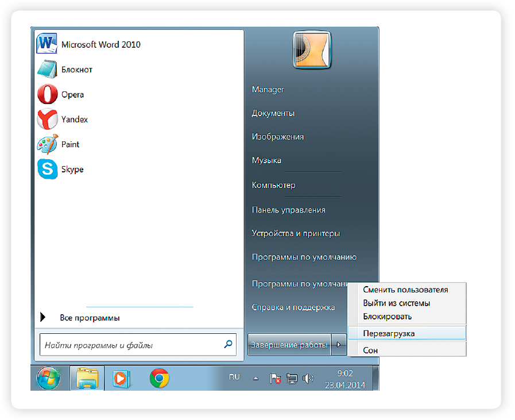Screen dimensions: 515x420
Task: Click the Opera text label
Action: (72, 95)
